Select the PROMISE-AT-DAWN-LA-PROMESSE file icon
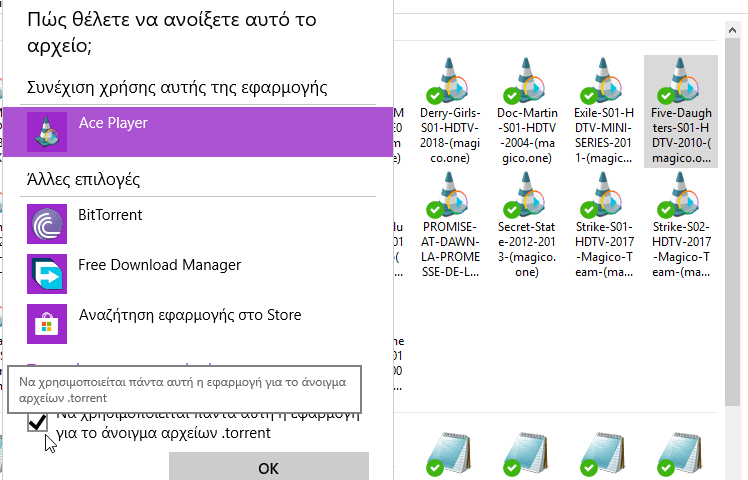The width and height of the screenshot is (748, 480). point(449,195)
